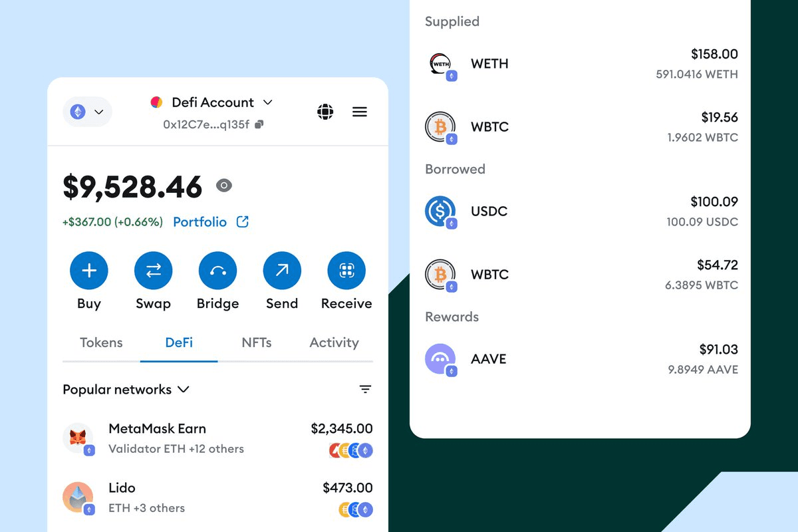Click the +$367.00 (0.66%) change text
The width and height of the screenshot is (798, 532).
(112, 222)
